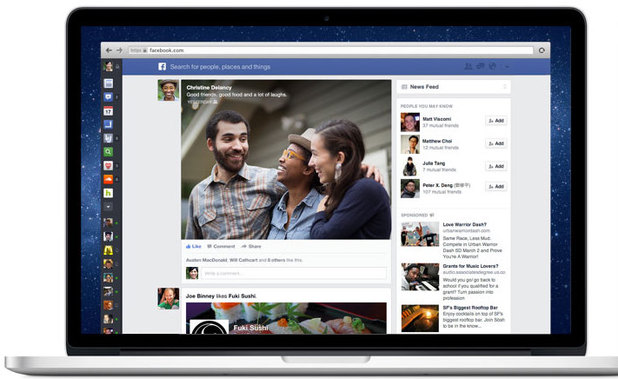Screen dimensions: 618x379
Task: Open Matthew Choi's profile name
Action: pyautogui.click(x=437, y=141)
